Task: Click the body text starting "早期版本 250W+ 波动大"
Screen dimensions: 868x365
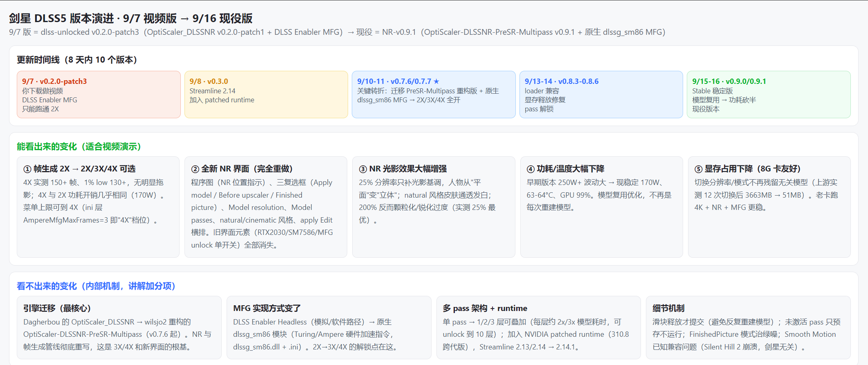Action: pos(599,195)
